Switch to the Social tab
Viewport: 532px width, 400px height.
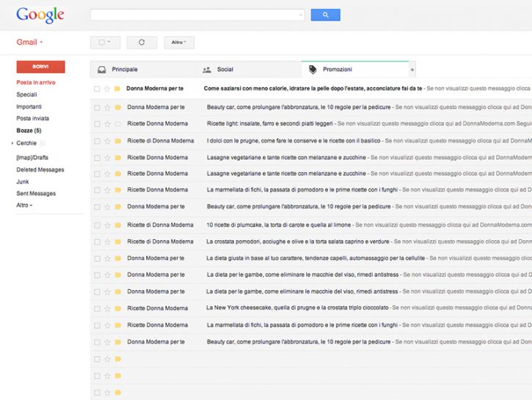click(248, 70)
